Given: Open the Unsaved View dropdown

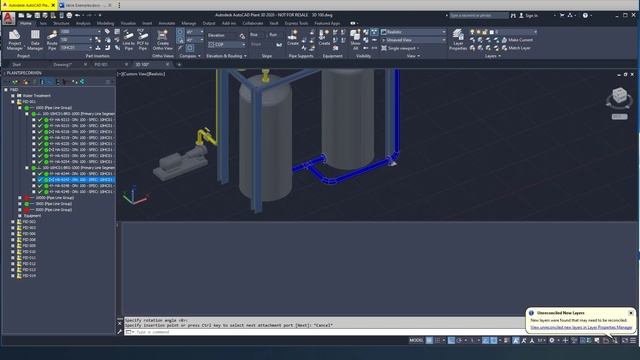Looking at the screenshot, I should click(x=414, y=40).
